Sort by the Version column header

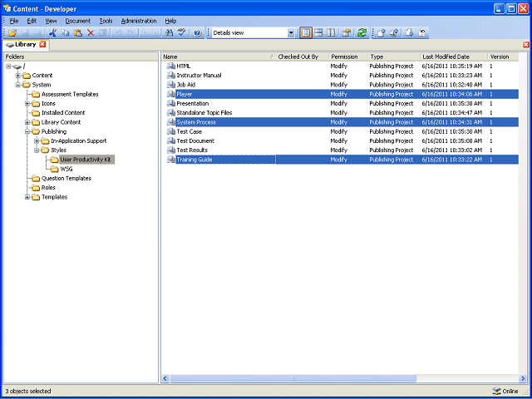pyautogui.click(x=503, y=57)
